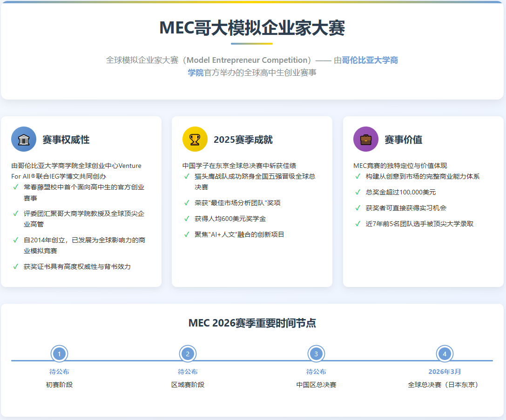Click the 赛事价值 card heading
506x420 pixels.
(403, 140)
